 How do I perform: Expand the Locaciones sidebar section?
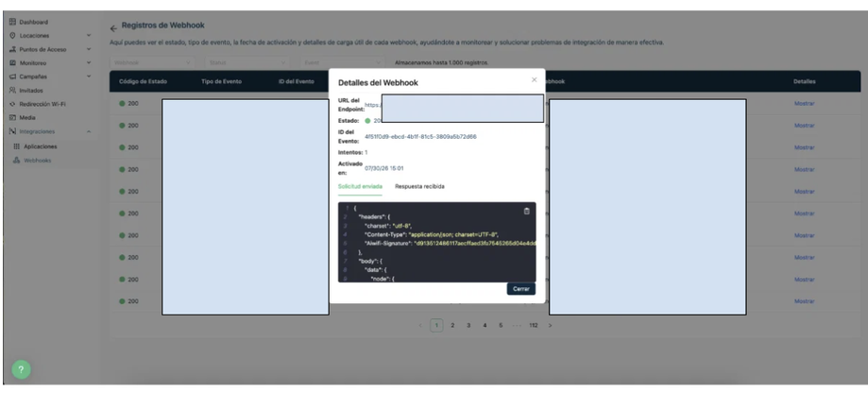[x=89, y=35]
